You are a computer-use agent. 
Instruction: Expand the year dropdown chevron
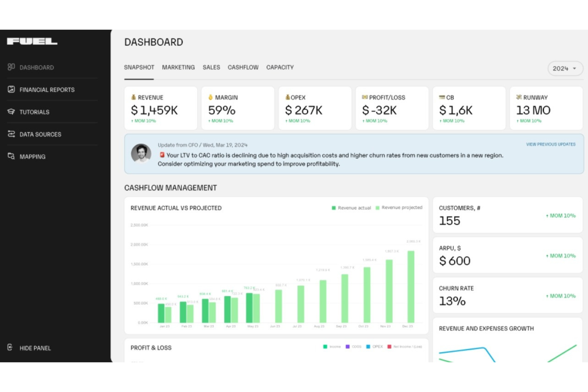[574, 69]
